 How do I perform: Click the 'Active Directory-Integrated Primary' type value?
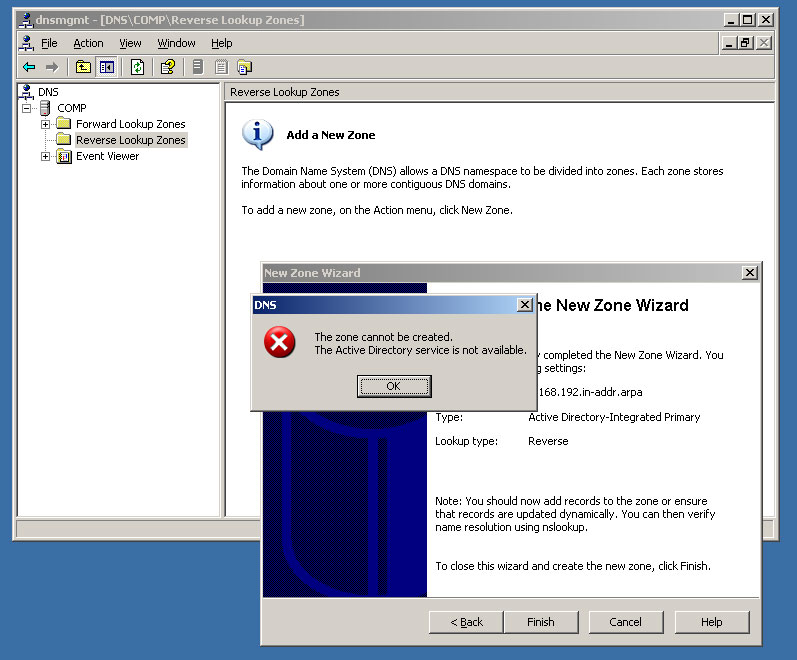(614, 417)
